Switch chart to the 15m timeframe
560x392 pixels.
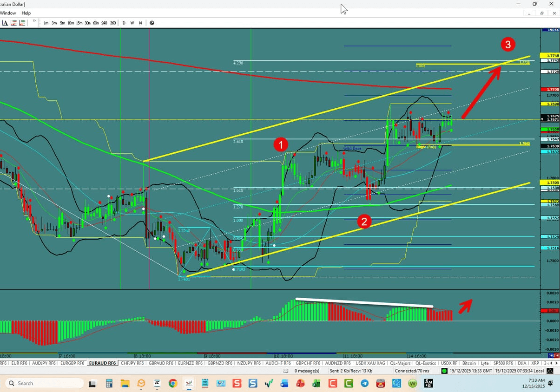tap(79, 22)
